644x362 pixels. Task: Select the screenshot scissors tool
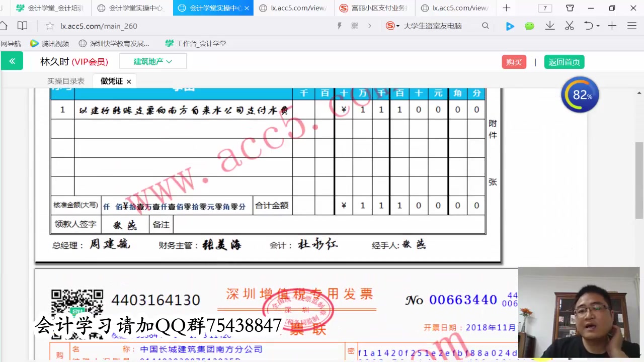[x=569, y=26]
